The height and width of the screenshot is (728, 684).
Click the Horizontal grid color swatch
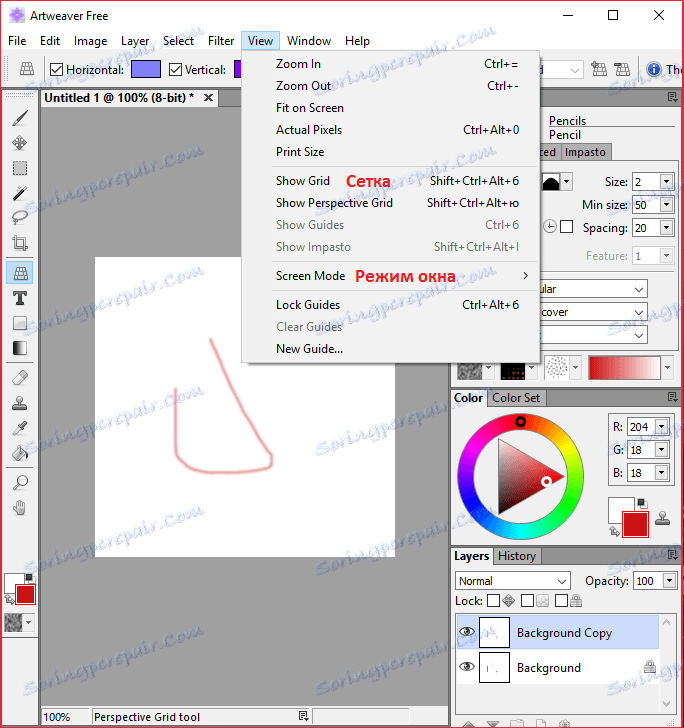(x=146, y=70)
